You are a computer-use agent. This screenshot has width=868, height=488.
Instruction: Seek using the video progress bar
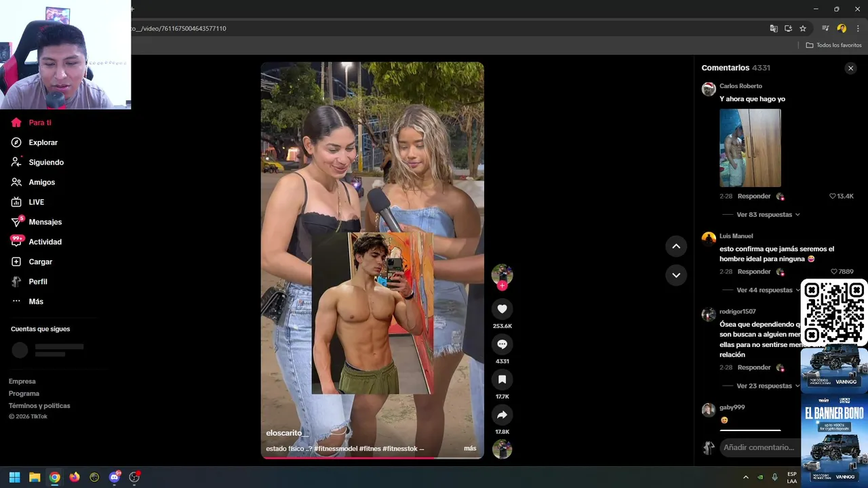click(x=372, y=457)
